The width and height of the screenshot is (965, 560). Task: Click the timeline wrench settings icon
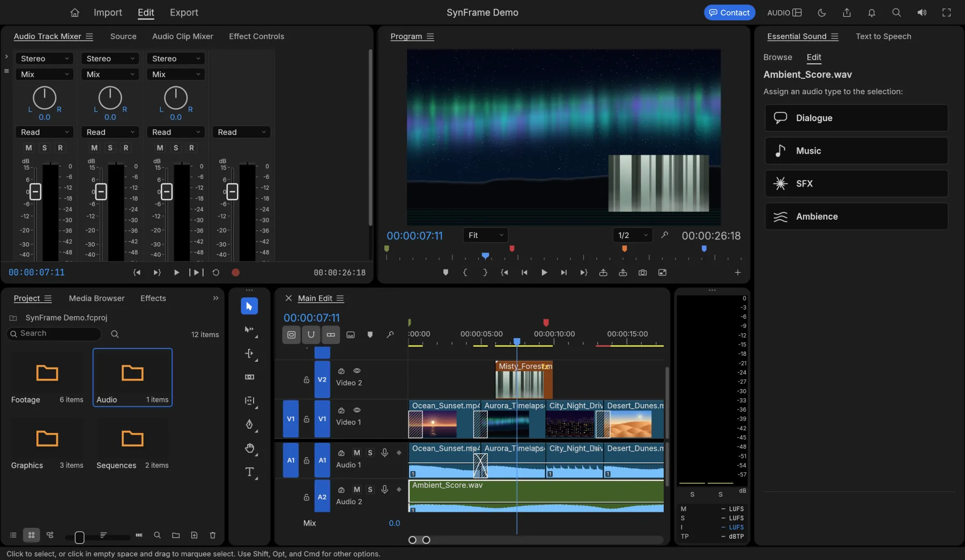[x=390, y=334]
